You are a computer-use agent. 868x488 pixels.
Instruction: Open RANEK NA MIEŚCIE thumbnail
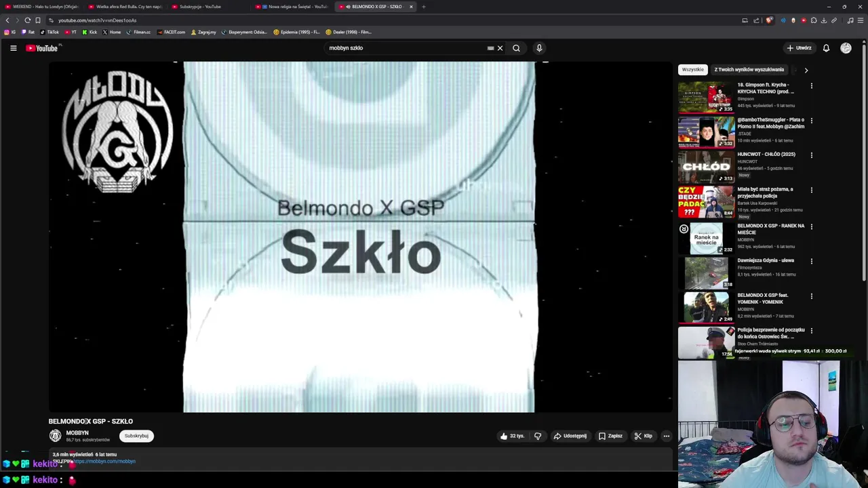(706, 239)
